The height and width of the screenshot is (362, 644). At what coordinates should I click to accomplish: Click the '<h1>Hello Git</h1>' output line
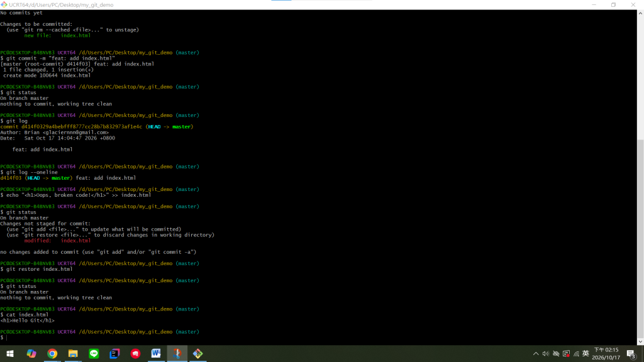[x=27, y=321]
